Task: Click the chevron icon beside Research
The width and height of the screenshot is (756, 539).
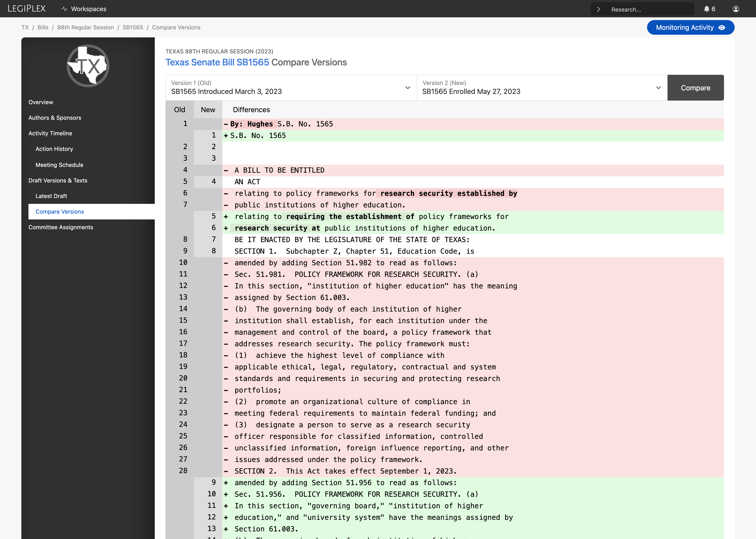Action: tap(599, 9)
